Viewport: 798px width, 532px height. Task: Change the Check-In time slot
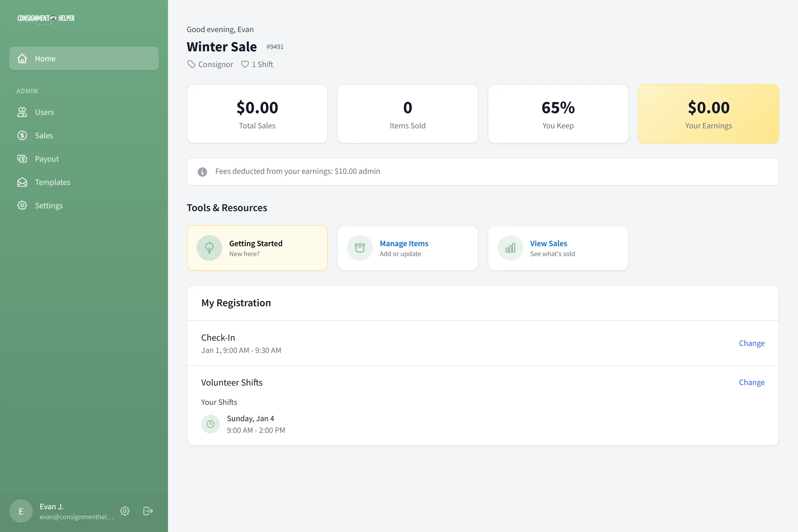tap(752, 343)
